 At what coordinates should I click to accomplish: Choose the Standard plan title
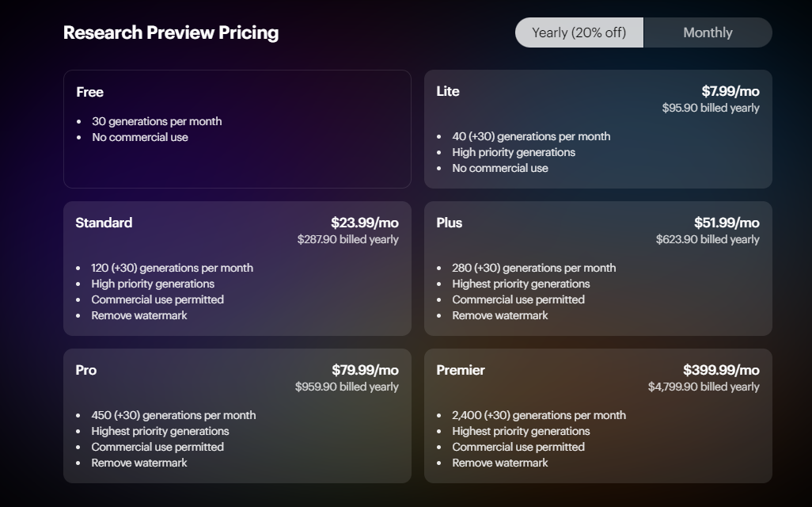coord(104,223)
